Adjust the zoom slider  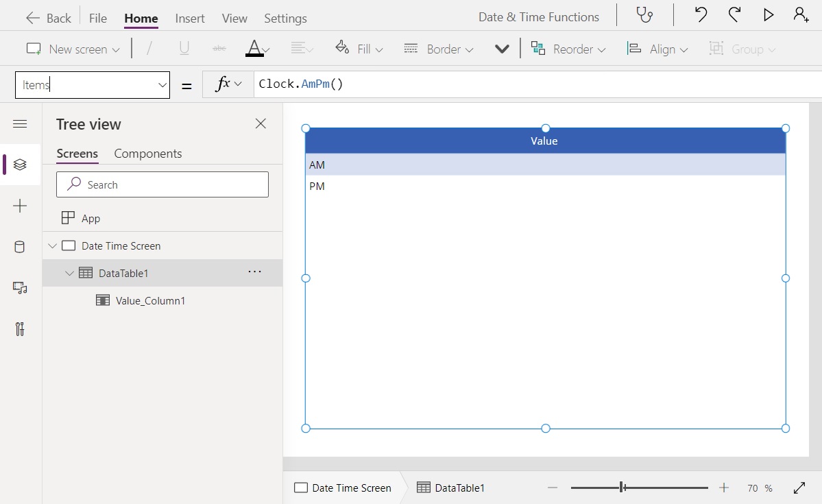(x=620, y=487)
